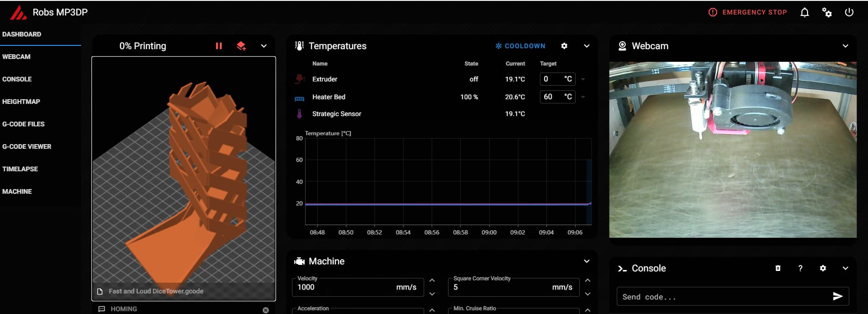Image resolution: width=868 pixels, height=314 pixels.
Task: Click the Webcam panel camera icon
Action: coord(622,46)
